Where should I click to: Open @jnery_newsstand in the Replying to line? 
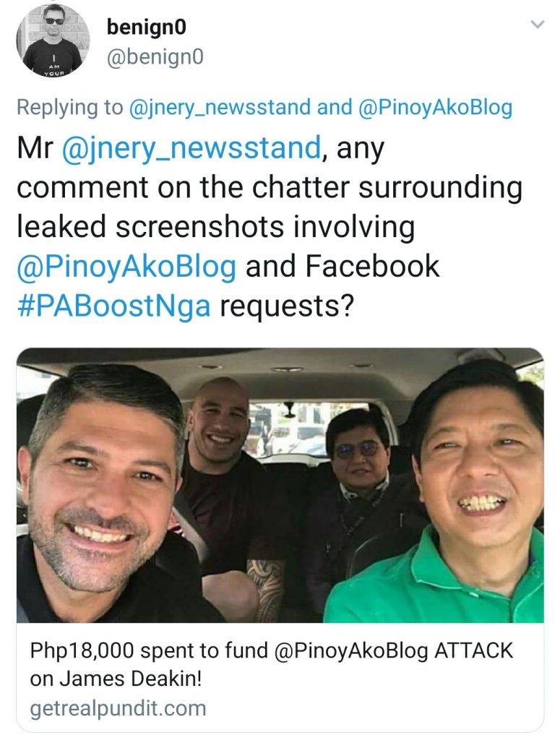pyautogui.click(x=220, y=107)
